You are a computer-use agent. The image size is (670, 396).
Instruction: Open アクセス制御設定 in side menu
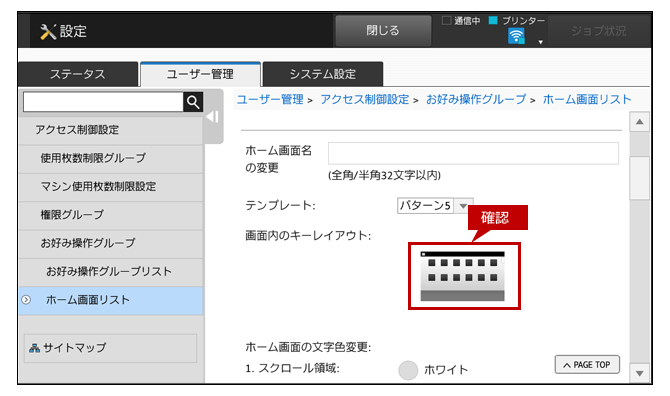coord(111,130)
